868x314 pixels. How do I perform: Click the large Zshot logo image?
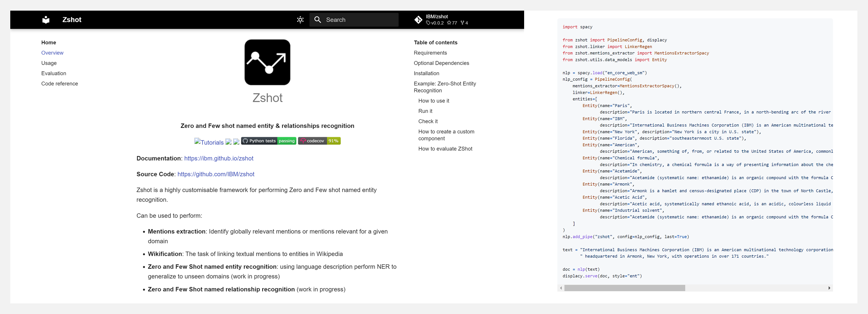[267, 62]
